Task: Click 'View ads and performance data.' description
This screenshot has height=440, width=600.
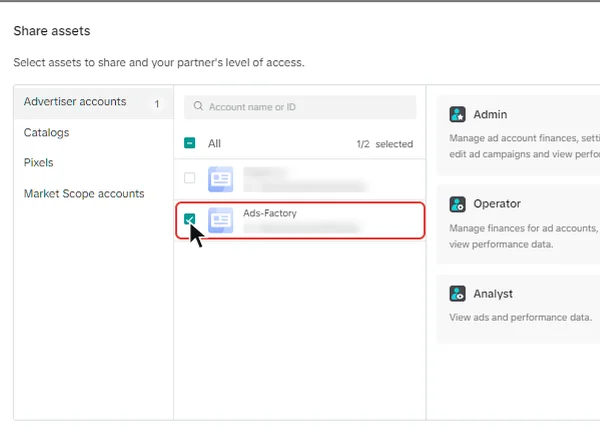Action: pos(520,317)
